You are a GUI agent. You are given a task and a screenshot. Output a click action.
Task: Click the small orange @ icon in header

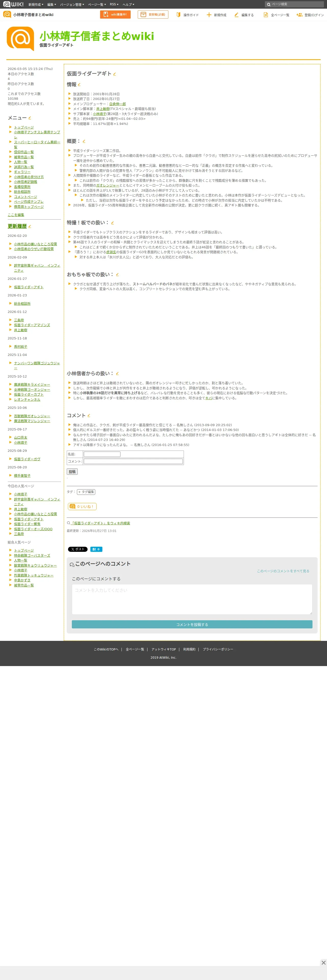click(x=7, y=15)
